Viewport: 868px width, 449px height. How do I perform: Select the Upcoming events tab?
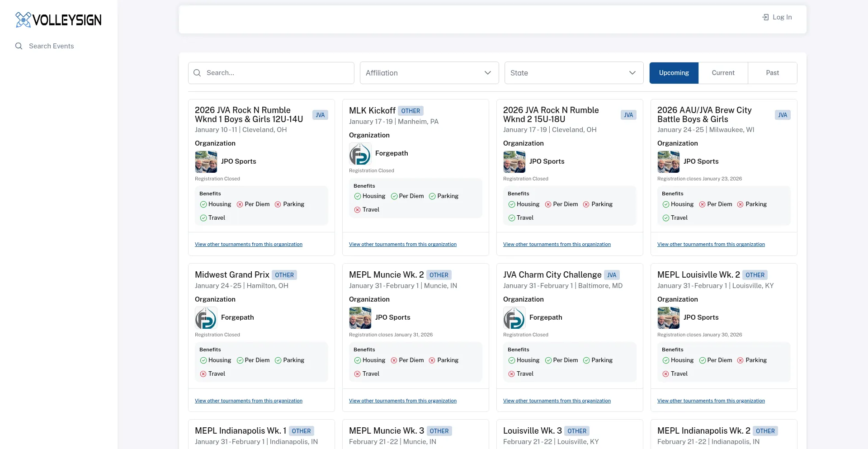click(674, 73)
